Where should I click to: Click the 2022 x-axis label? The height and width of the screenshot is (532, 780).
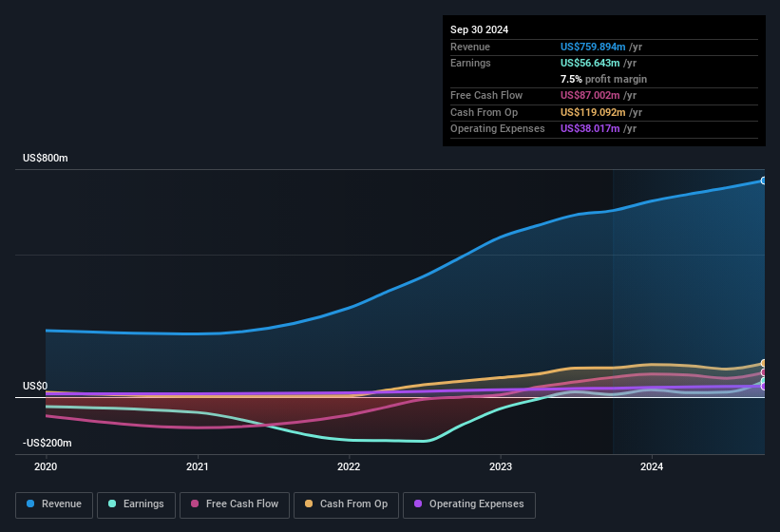pos(349,466)
